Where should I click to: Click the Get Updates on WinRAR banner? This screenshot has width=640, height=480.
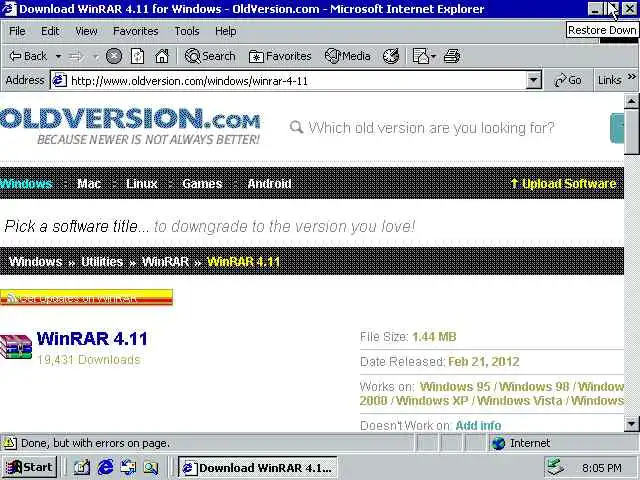(x=86, y=298)
